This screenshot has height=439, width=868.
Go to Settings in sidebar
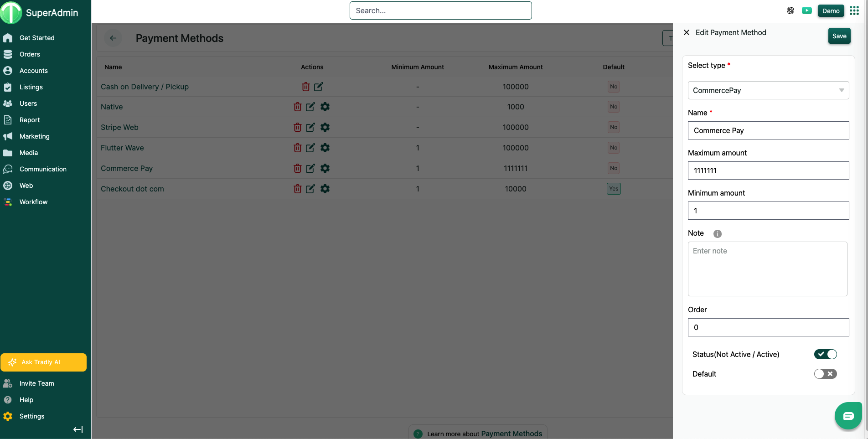[32, 416]
